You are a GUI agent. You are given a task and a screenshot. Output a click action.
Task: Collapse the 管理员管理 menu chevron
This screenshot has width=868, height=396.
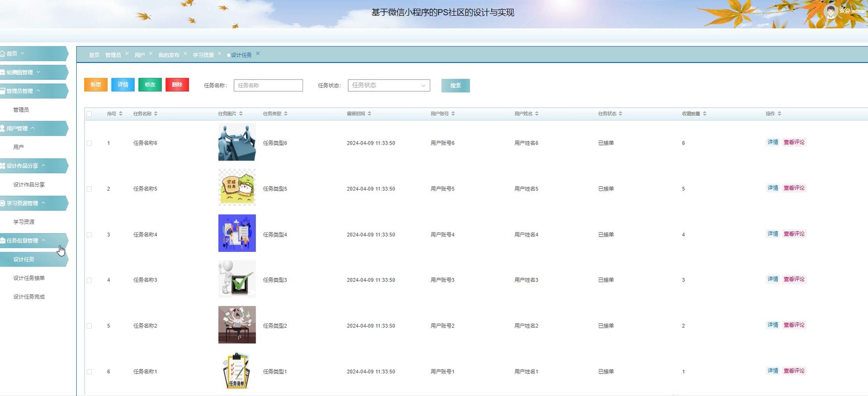pyautogui.click(x=39, y=91)
